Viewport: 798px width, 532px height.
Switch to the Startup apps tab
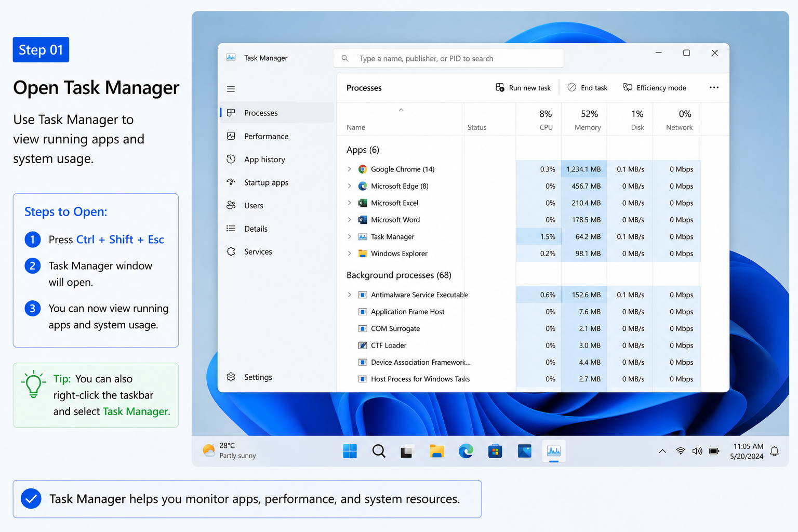[276, 182]
